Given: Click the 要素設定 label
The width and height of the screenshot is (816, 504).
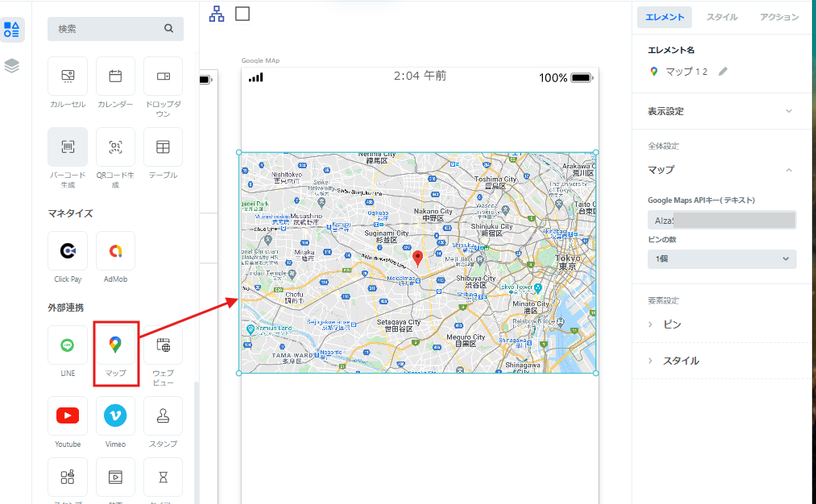Looking at the screenshot, I should tap(663, 300).
